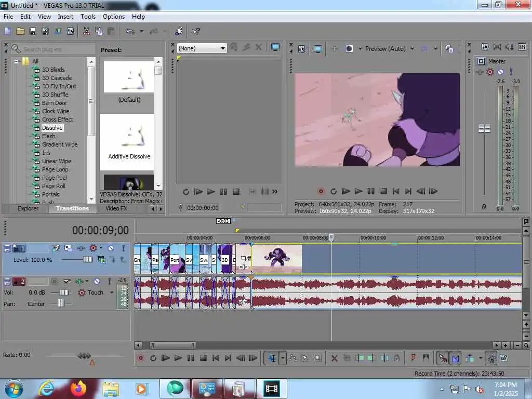Image resolution: width=532 pixels, height=399 pixels.
Task: Go to project start in timeline transport
Action: click(x=216, y=358)
